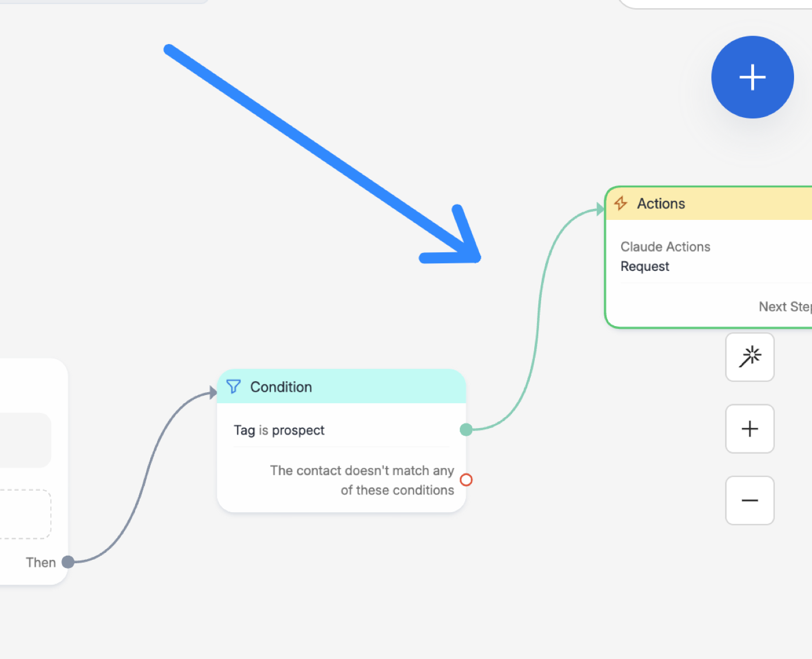Open the Tag is prospect condition row
The image size is (812, 659).
(x=342, y=430)
